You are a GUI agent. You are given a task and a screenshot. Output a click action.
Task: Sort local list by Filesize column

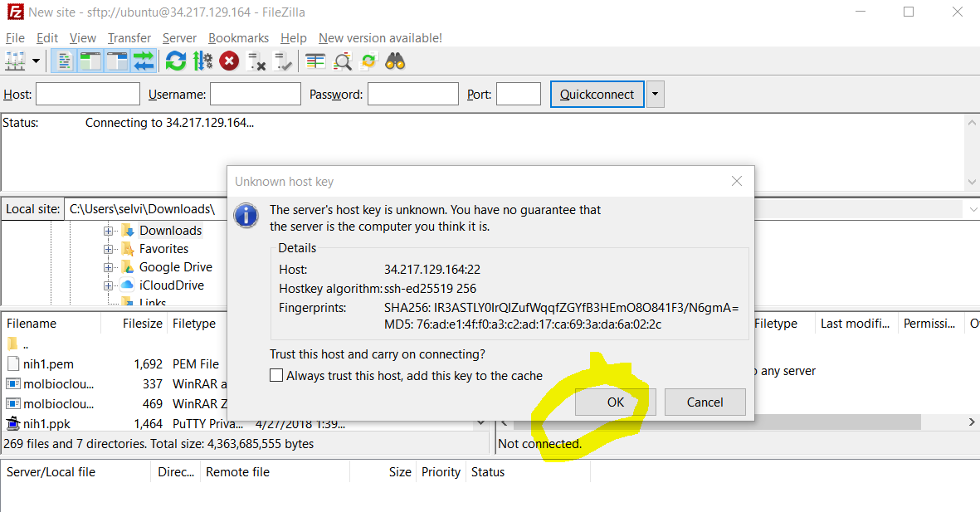coord(134,323)
